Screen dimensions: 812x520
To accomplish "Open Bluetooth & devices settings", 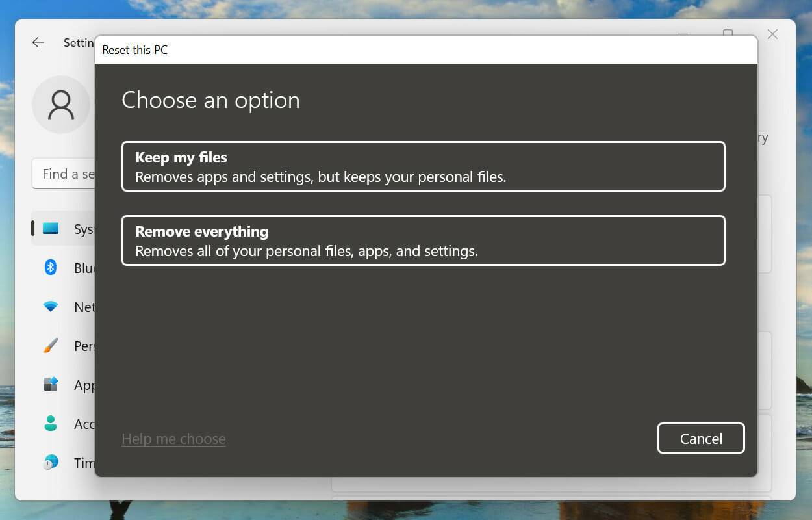I will [x=71, y=268].
